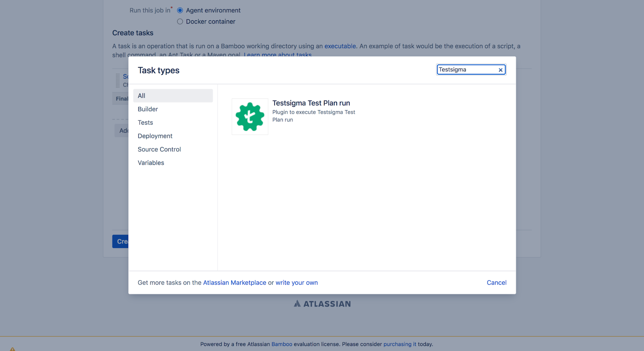
Task: Open the purchasing it link in footer
Action: (399, 344)
